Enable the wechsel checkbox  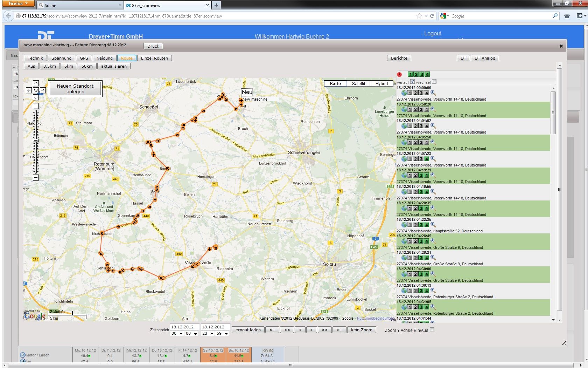click(x=434, y=82)
